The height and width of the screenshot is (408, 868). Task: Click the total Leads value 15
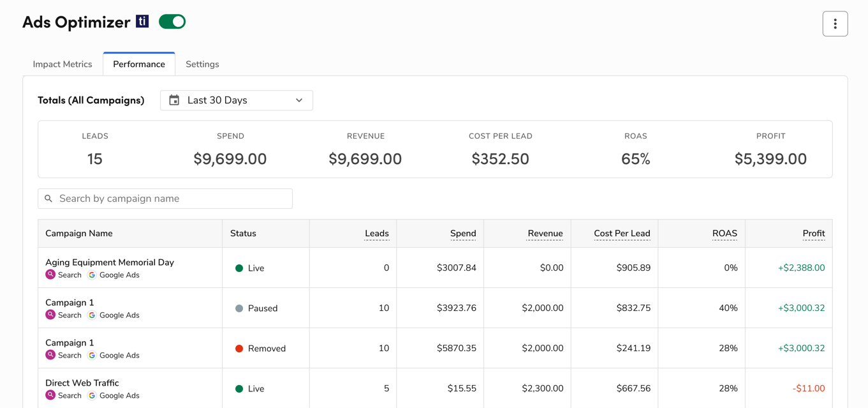tap(95, 159)
